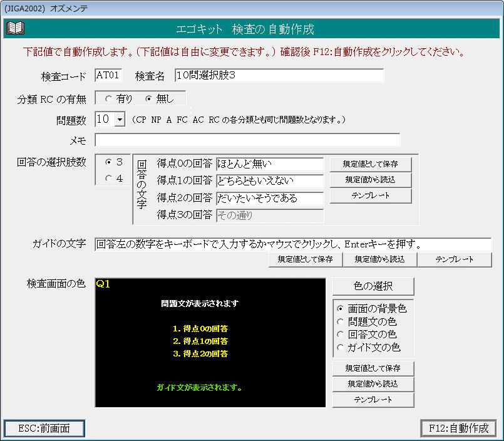Edit the 得点0の回答 text field
The width and height of the screenshot is (504, 441).
coord(270,164)
